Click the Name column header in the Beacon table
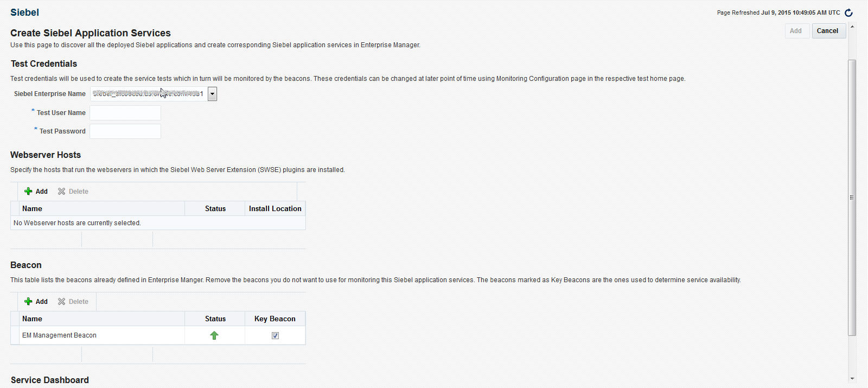Viewport: 868px width, 388px height. pos(32,319)
